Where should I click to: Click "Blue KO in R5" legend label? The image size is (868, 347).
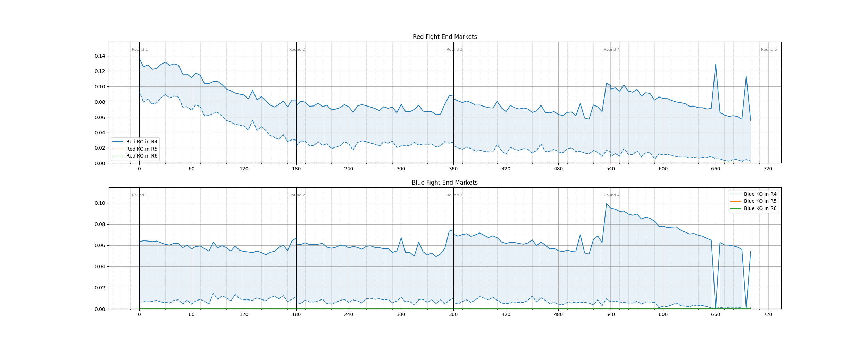click(760, 201)
